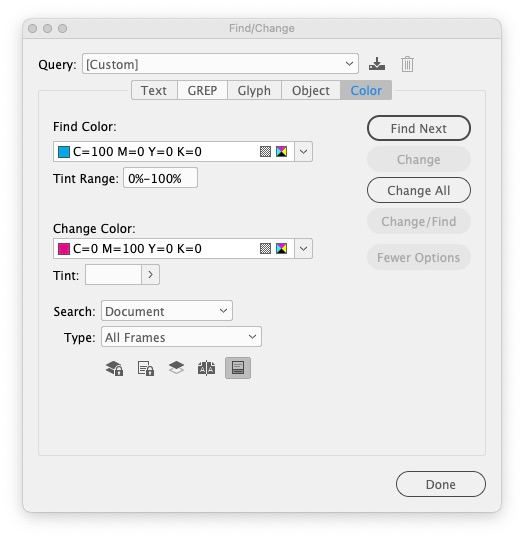The height and width of the screenshot is (539, 524).
Task: Click the Delete Query trash icon
Action: click(407, 64)
